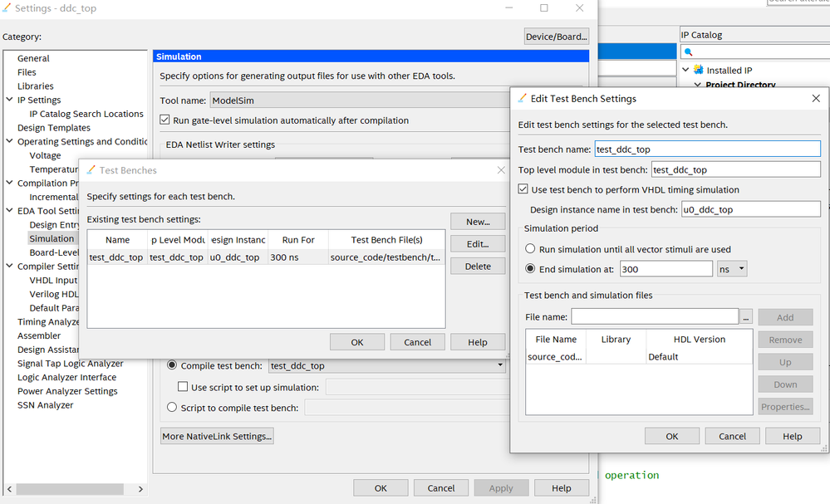Select the Files category
This screenshot has width=830, height=504.
pos(27,72)
